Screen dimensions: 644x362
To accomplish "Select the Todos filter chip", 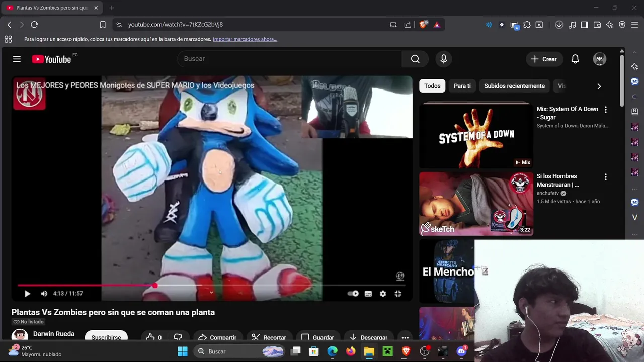I will tap(432, 86).
